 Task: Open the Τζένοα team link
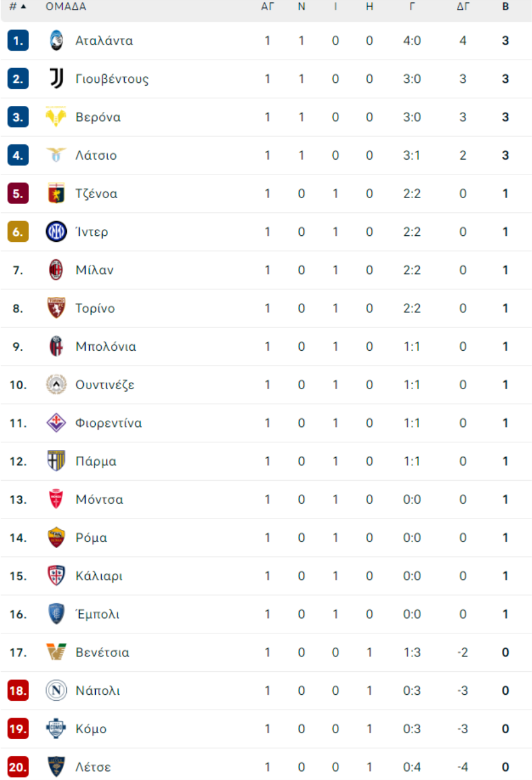point(96,193)
